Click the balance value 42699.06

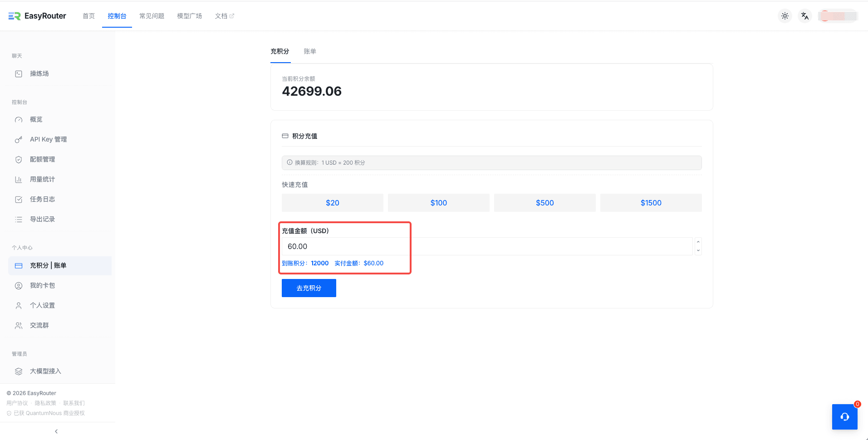pyautogui.click(x=312, y=92)
